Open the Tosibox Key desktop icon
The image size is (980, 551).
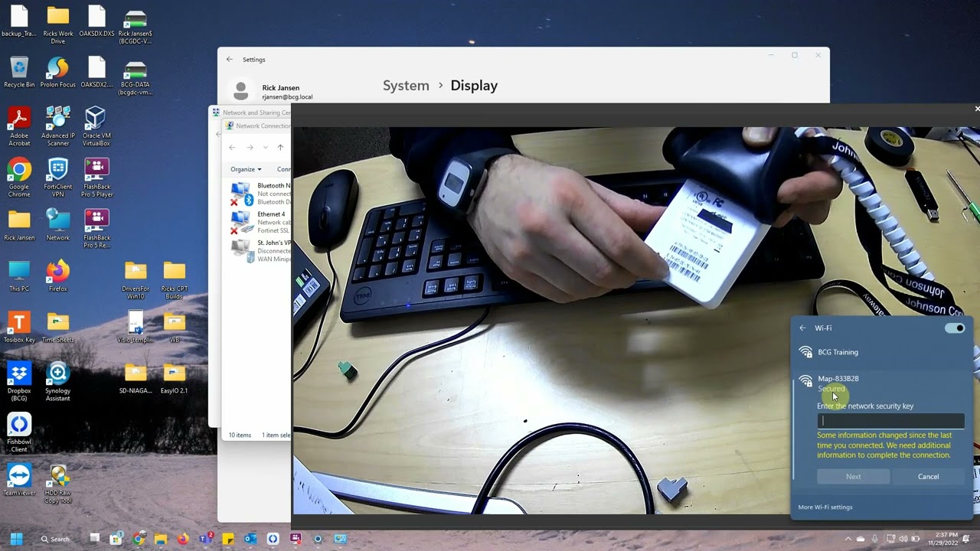point(19,328)
